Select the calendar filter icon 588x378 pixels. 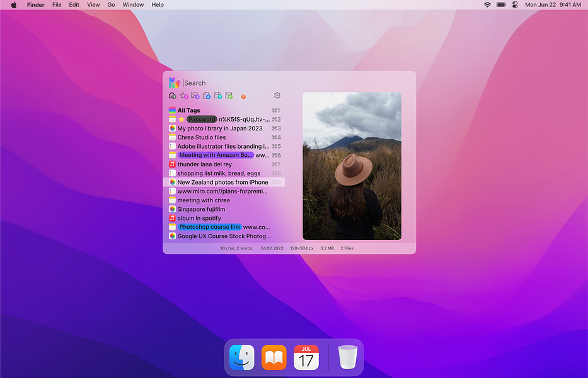[x=217, y=95]
